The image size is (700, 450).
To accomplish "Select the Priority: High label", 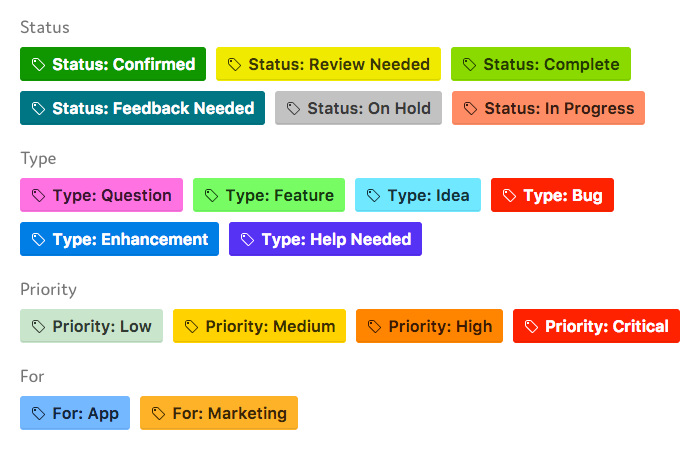I will 429,326.
